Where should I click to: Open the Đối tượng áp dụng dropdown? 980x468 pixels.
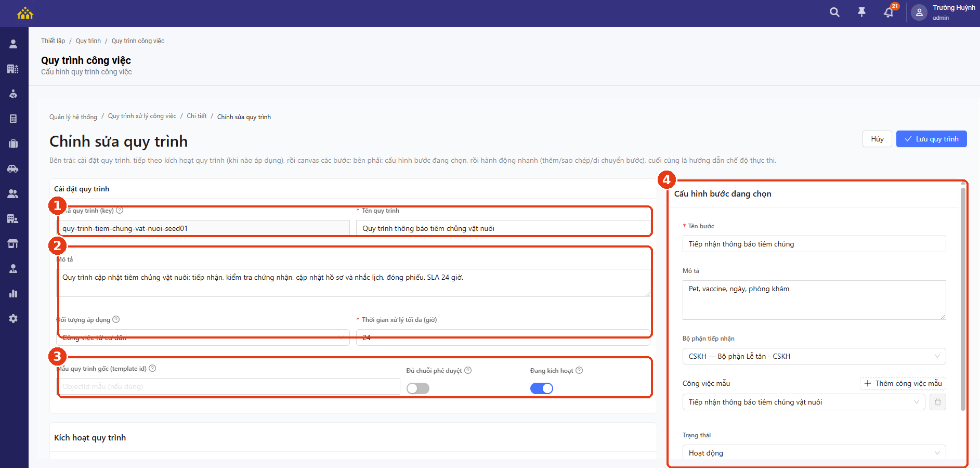tap(203, 337)
